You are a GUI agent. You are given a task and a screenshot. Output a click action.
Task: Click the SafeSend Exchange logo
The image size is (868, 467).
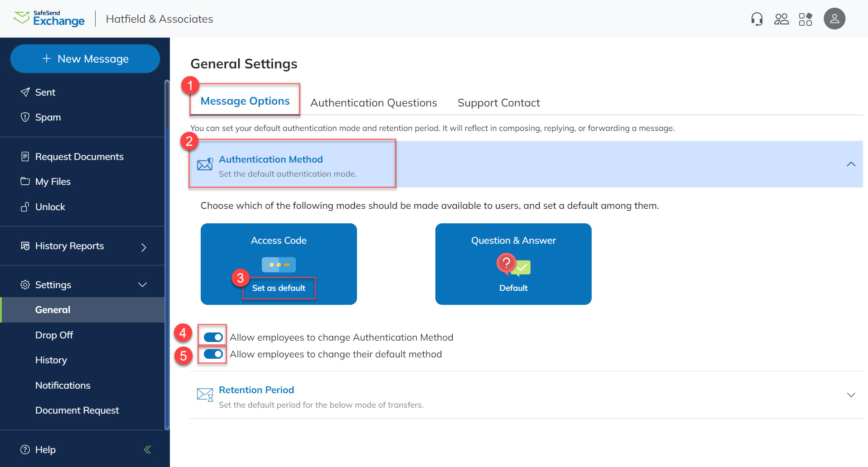[x=49, y=19]
